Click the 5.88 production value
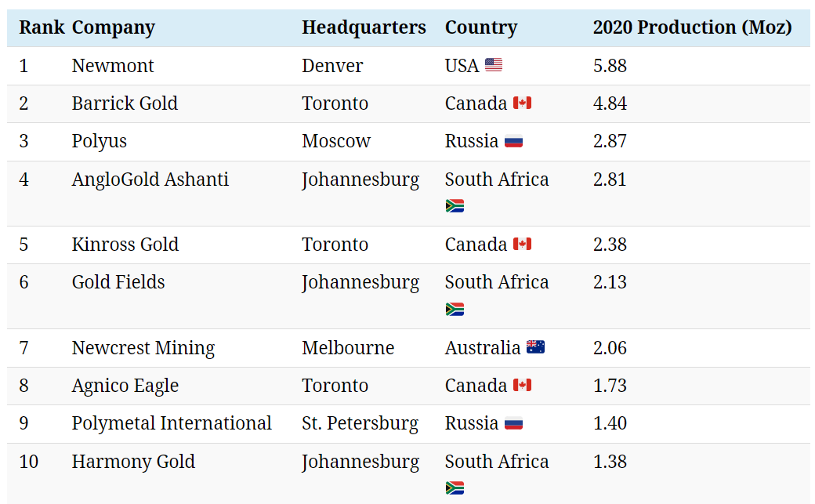This screenshot has height=504, width=815. coord(610,66)
